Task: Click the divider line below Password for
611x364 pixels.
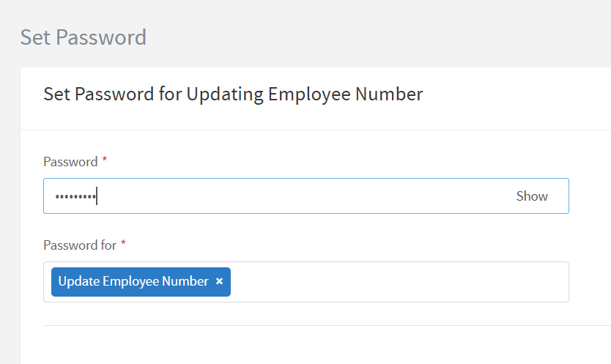Action: [315, 325]
